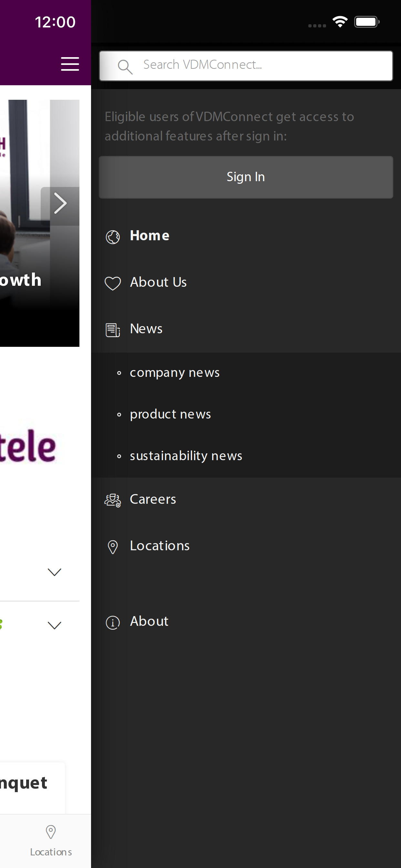This screenshot has height=868, width=401.
Task: Tap the Sign In button
Action: pos(246,177)
